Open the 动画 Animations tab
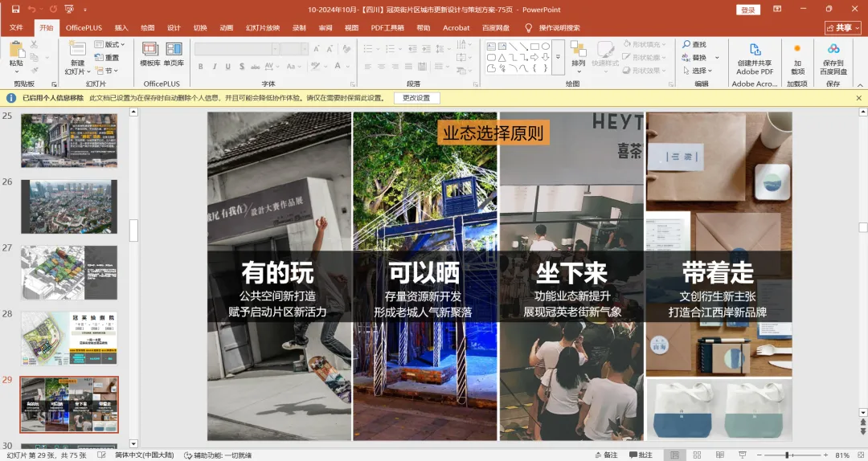 tap(227, 27)
